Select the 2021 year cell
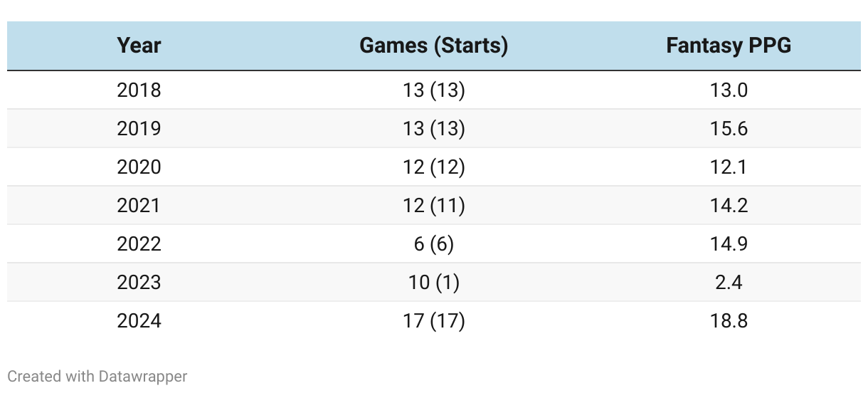868x393 pixels. [139, 206]
